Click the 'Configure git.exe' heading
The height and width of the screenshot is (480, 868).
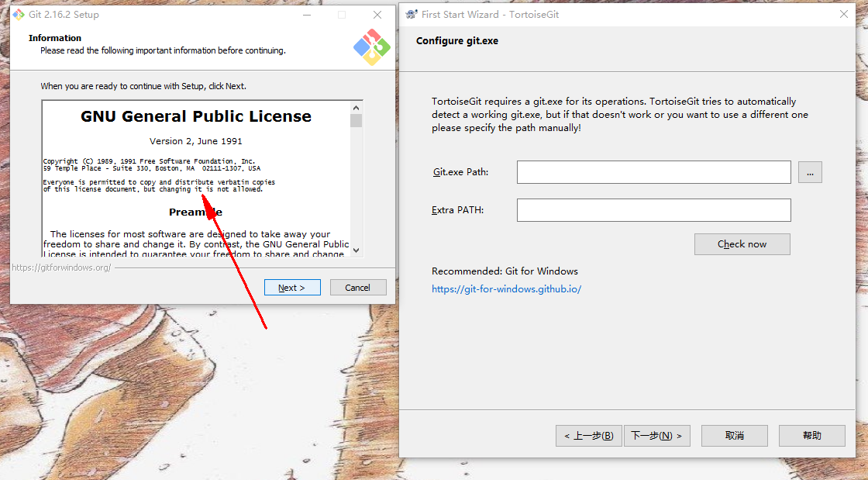(x=457, y=41)
